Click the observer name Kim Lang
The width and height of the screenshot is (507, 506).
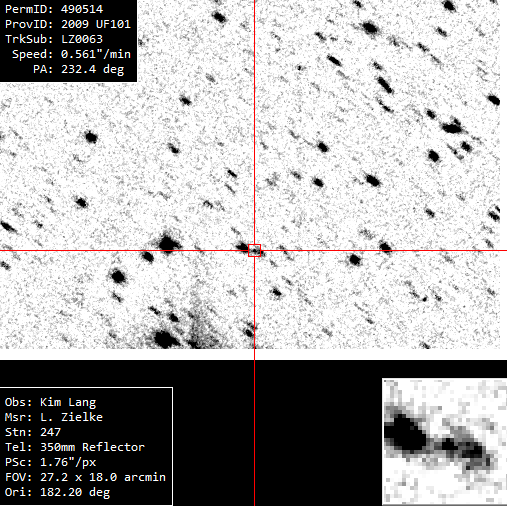[68, 402]
